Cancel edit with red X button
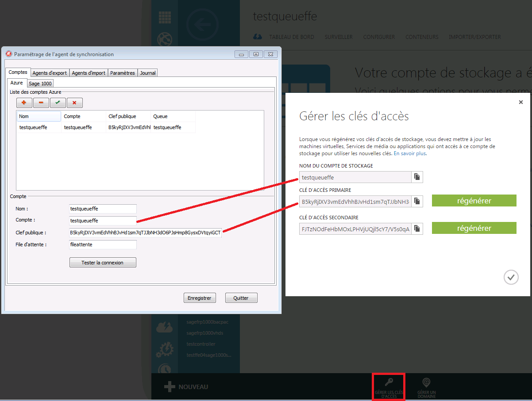 [x=74, y=103]
